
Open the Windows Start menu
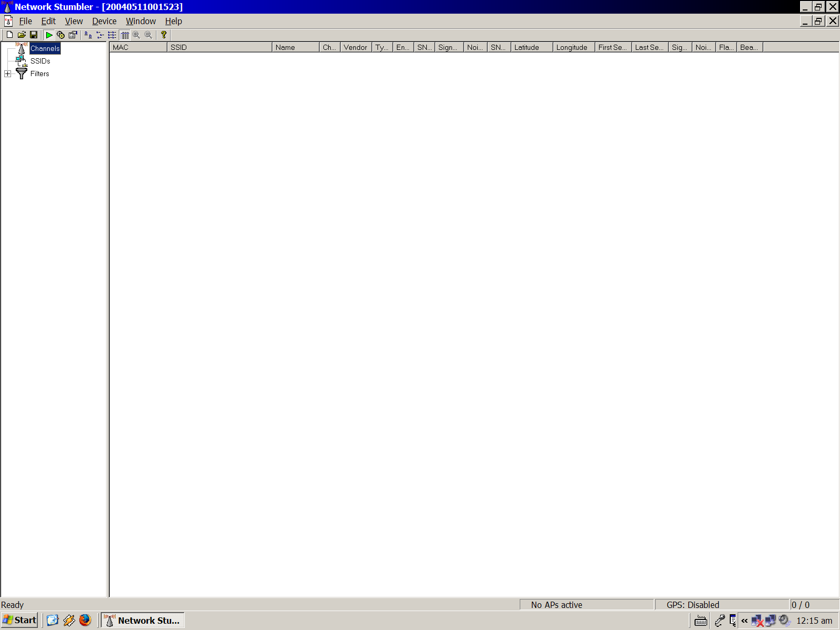[x=20, y=620]
